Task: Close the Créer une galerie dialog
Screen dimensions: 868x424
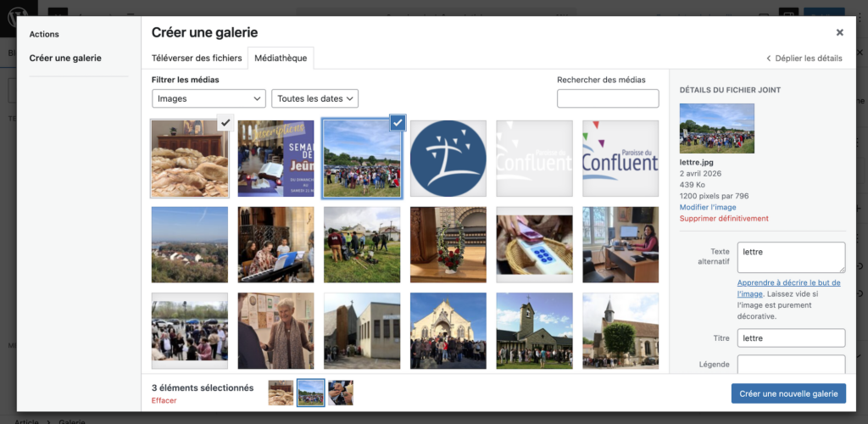Action: [x=839, y=33]
